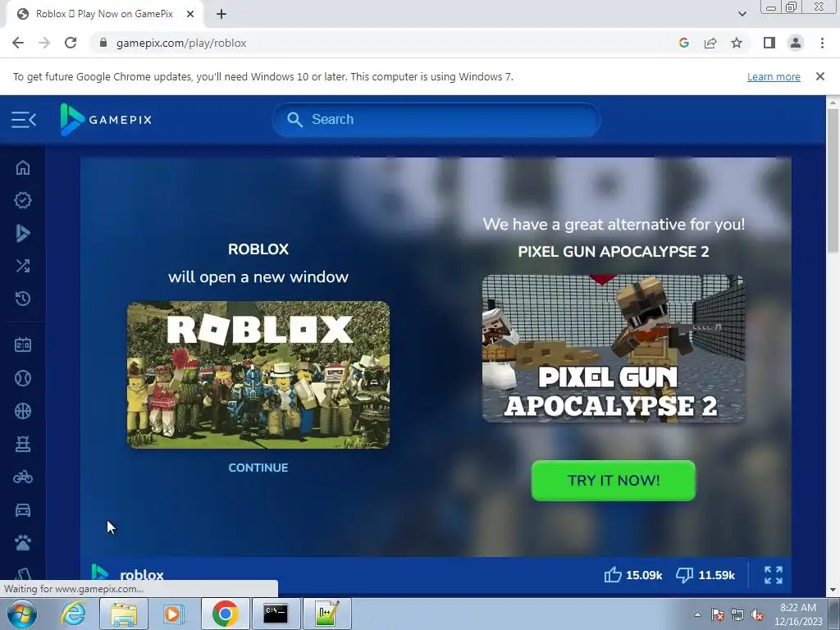
Task: Open Google icon in address bar
Action: [x=683, y=43]
